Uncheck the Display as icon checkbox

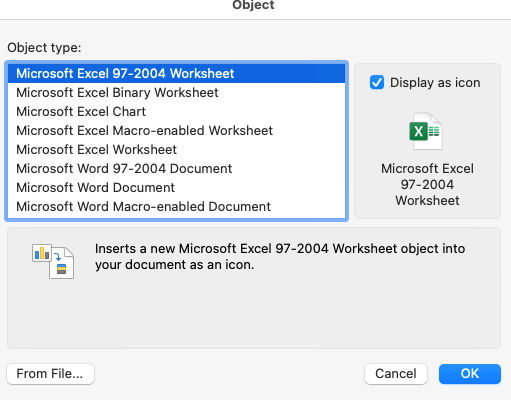pyautogui.click(x=377, y=82)
